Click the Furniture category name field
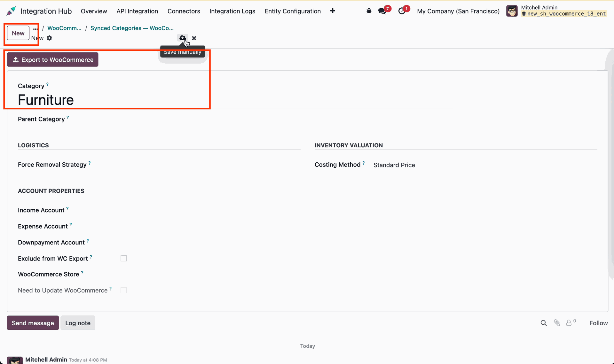 [235, 100]
